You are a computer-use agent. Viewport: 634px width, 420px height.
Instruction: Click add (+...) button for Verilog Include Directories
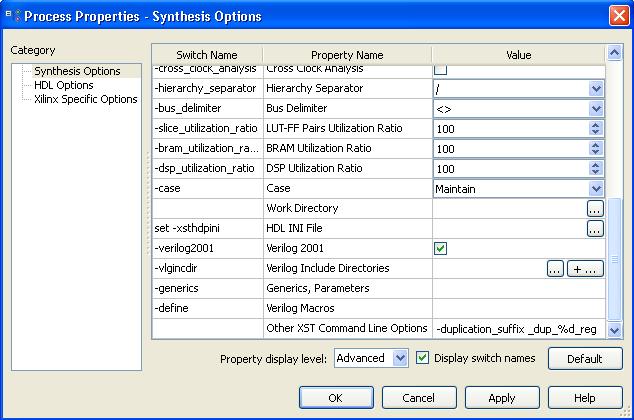(x=585, y=269)
